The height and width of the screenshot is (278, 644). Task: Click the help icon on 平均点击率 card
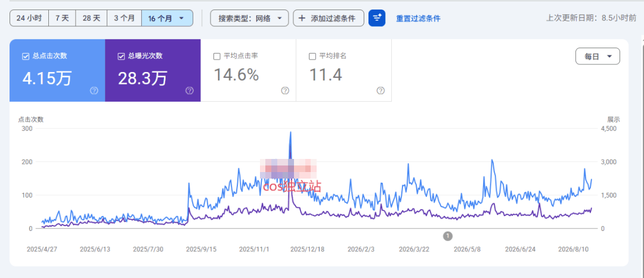point(285,90)
